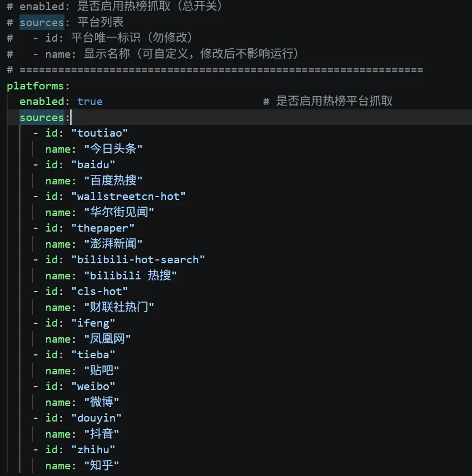The width and height of the screenshot is (472, 476).
Task: Click the id "weibo" value
Action: (x=93, y=387)
